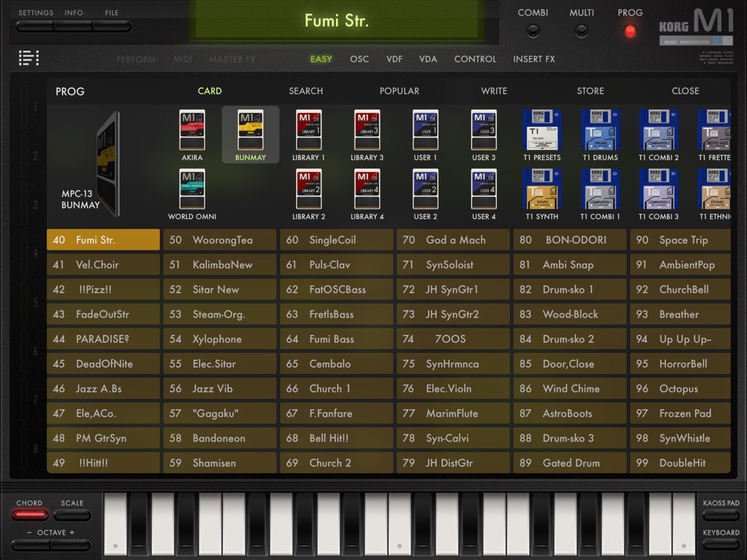Toggle the COMBI mode button
Screen dimensions: 747x560
point(533,31)
